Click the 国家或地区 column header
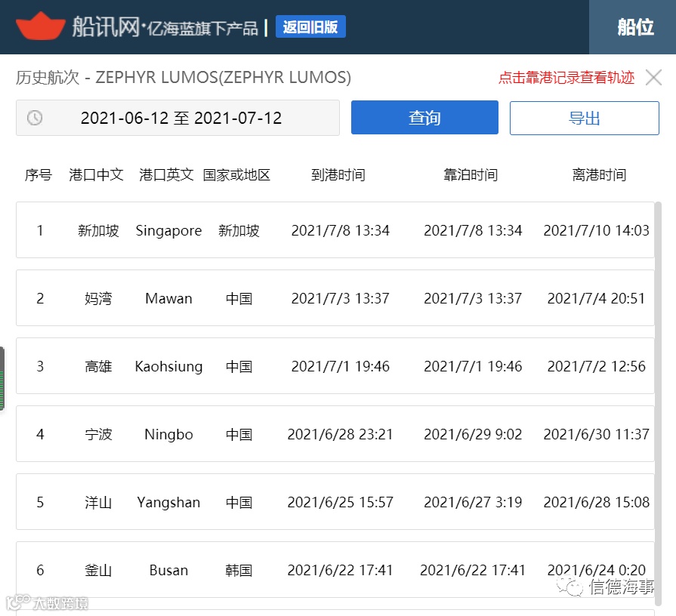Screen dimensions: 676x616 tap(236, 175)
